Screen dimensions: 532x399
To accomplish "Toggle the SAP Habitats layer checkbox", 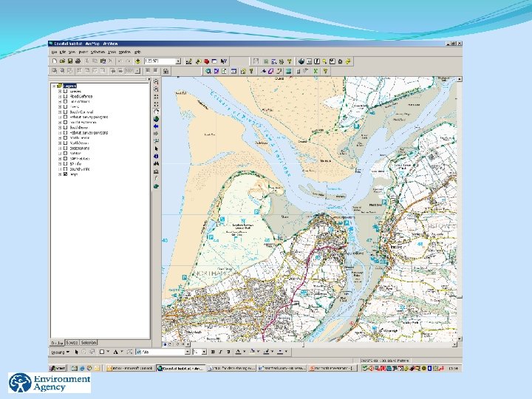I will click(x=66, y=158).
